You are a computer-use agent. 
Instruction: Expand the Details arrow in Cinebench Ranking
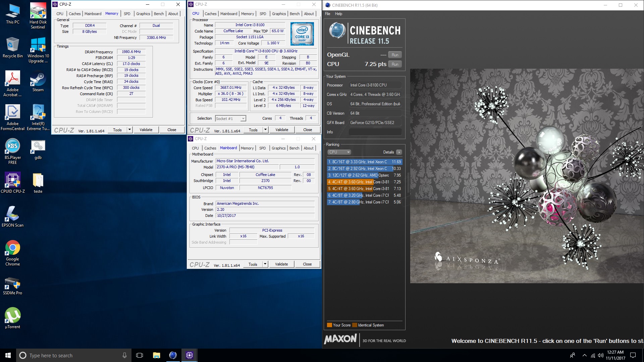click(x=399, y=152)
